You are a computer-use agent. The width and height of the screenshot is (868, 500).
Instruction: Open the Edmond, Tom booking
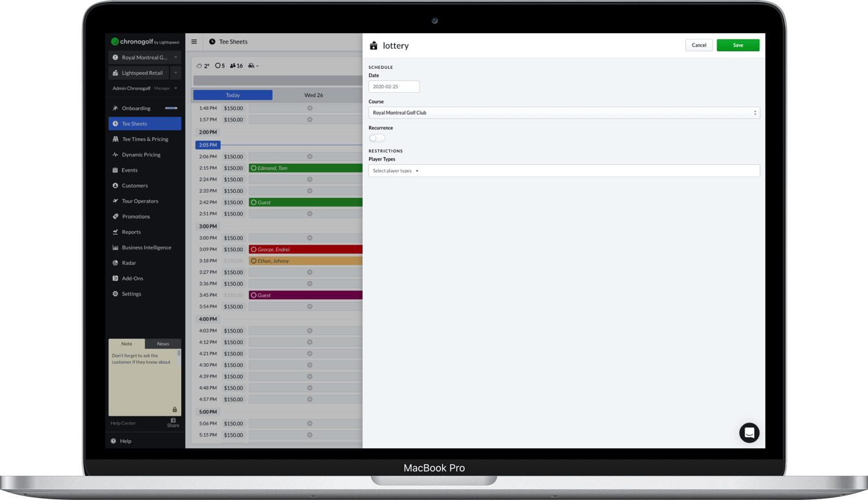click(305, 168)
